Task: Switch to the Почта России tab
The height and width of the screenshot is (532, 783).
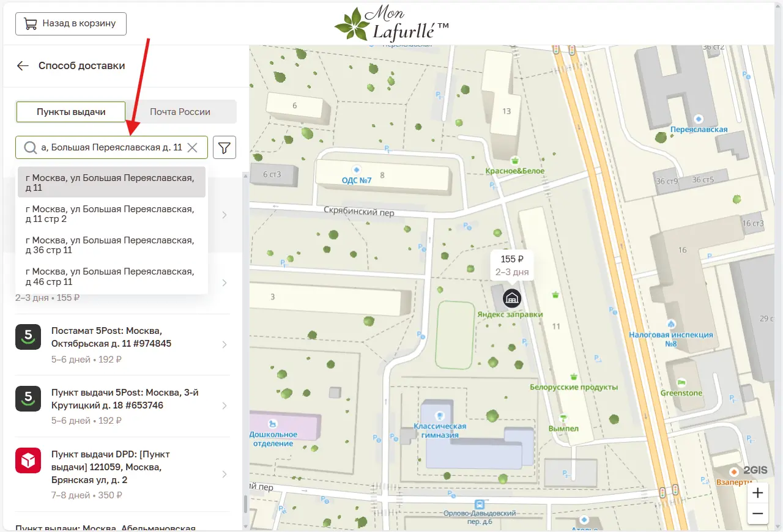Action: click(x=180, y=112)
